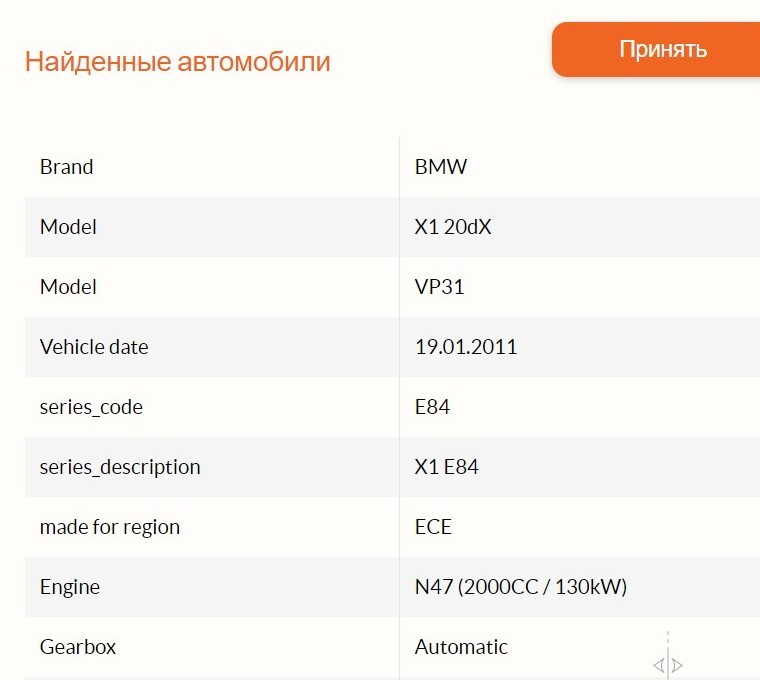Screen dimensions: 760x680
Task: Click the BMW brand value
Action: 441,167
